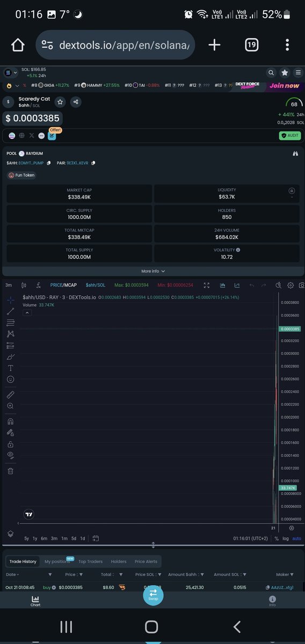The width and height of the screenshot is (305, 644).
Task: Activate the zoom in tool
Action: point(10,406)
